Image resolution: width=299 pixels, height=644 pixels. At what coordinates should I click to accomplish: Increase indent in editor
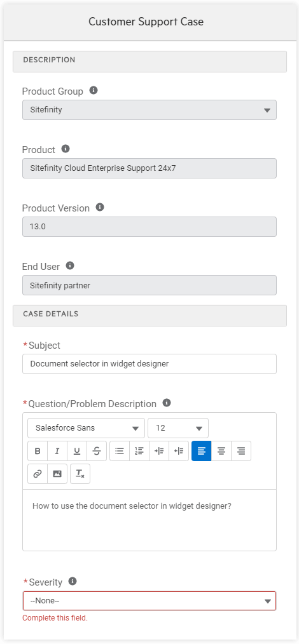coord(159,451)
